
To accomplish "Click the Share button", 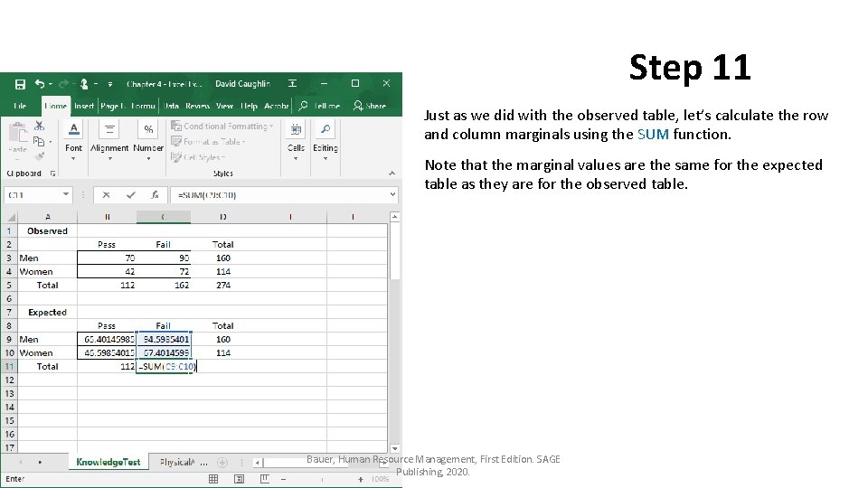I will click(x=370, y=106).
